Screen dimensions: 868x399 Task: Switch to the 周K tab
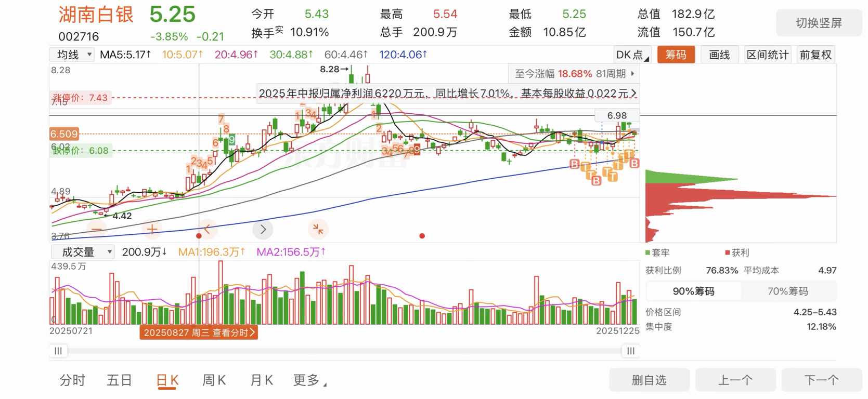214,380
